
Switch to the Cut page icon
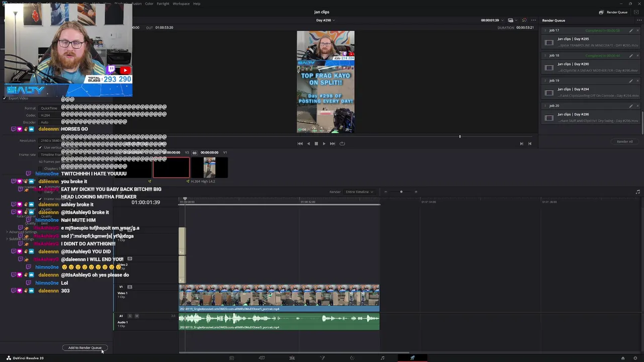262,358
